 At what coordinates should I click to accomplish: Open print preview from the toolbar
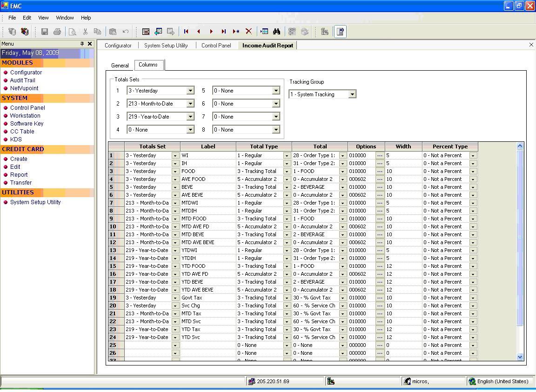73,31
